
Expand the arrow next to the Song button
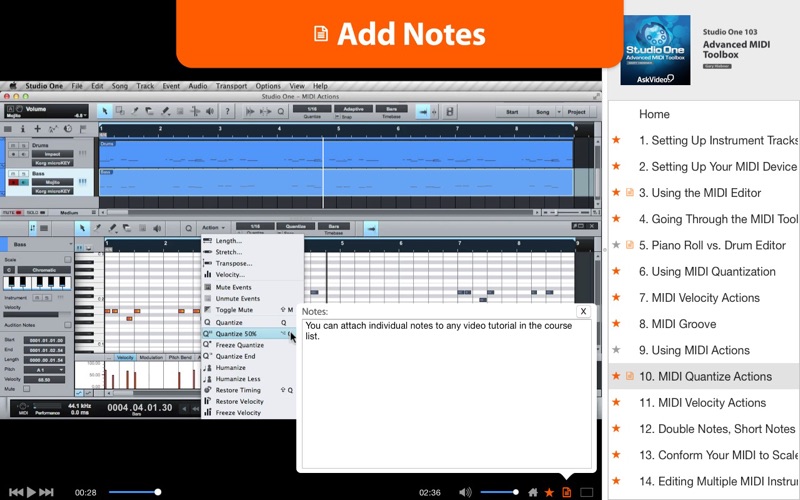pyautogui.click(x=559, y=112)
